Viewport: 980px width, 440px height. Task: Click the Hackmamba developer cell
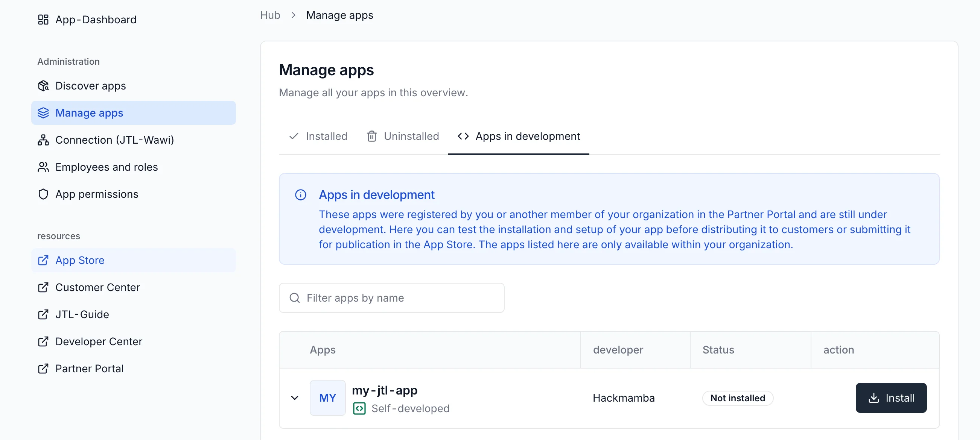624,398
